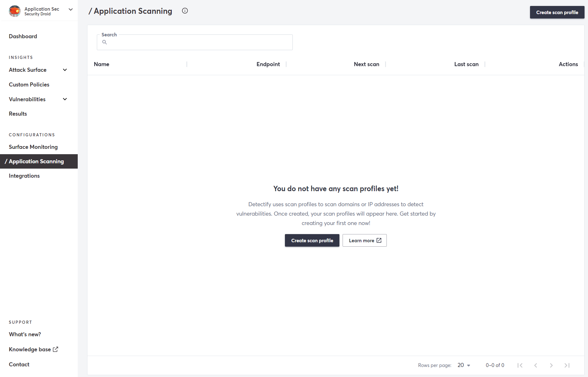Open Learn more about scan profiles
The image size is (588, 377).
(365, 240)
